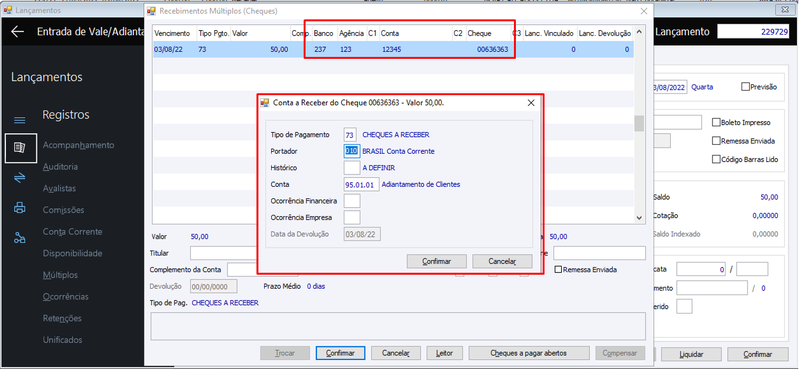The width and height of the screenshot is (800, 369).
Task: Click the Trocar button
Action: [285, 353]
